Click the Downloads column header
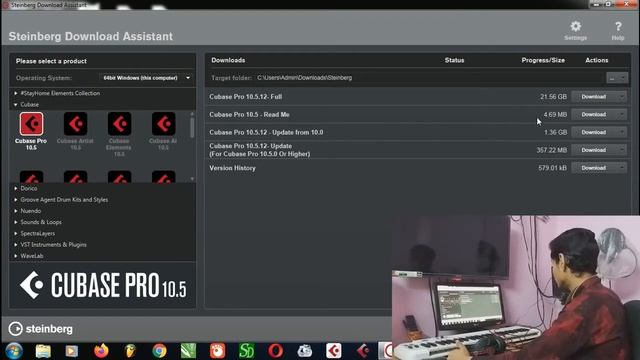 tap(228, 60)
